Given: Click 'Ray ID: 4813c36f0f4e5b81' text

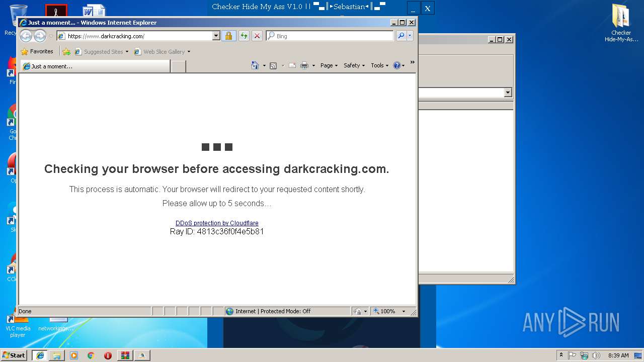Looking at the screenshot, I should [x=217, y=232].
